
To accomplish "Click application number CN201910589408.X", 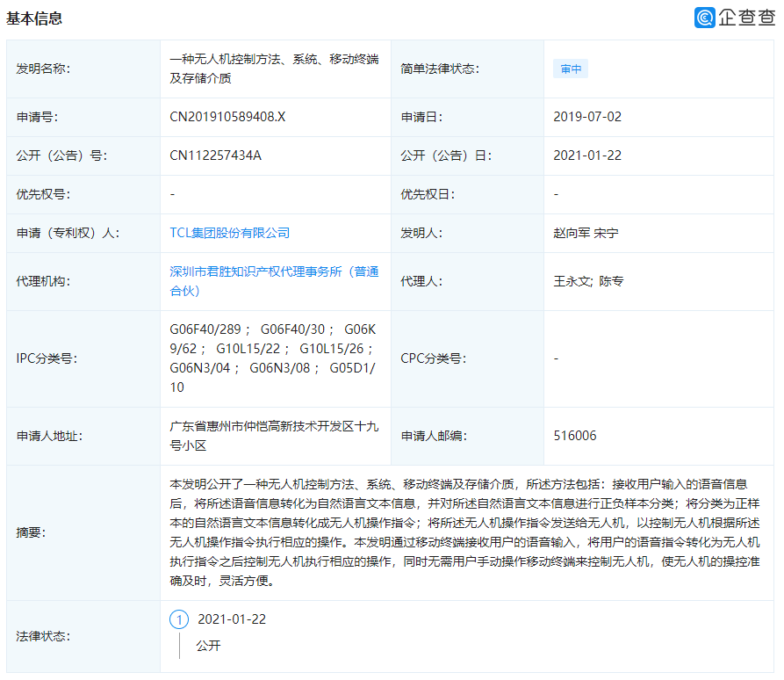I will 227,117.
